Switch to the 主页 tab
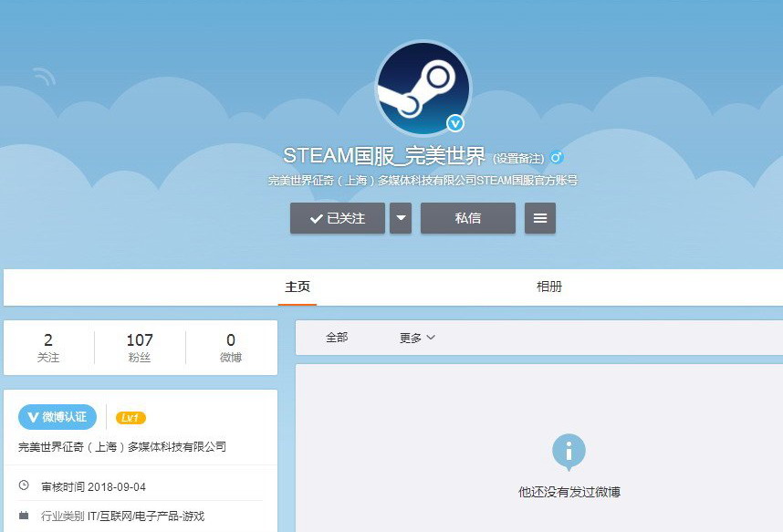This screenshot has height=532, width=783. click(x=298, y=287)
